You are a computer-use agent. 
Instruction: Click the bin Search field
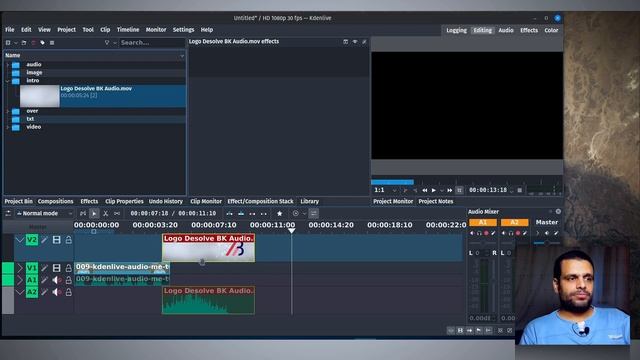[152, 42]
